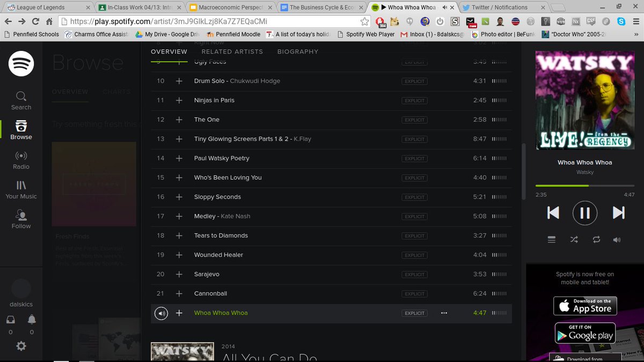Toggle repeat playback
Viewport: 644px width, 362px height.
pyautogui.click(x=597, y=240)
